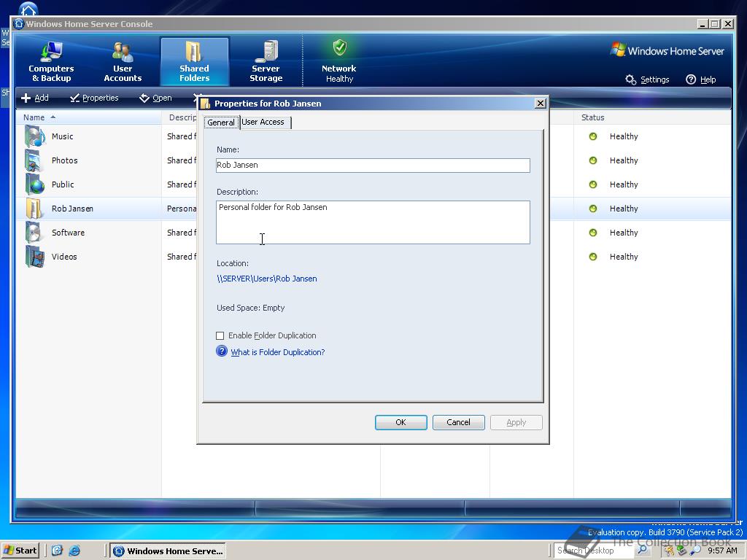
Task: Add a new shared folder
Action: pos(35,98)
